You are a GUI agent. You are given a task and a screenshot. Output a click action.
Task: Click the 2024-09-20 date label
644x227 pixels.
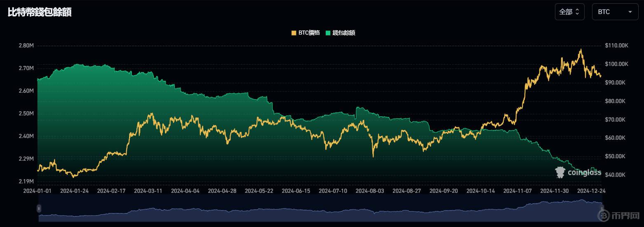[444, 191]
